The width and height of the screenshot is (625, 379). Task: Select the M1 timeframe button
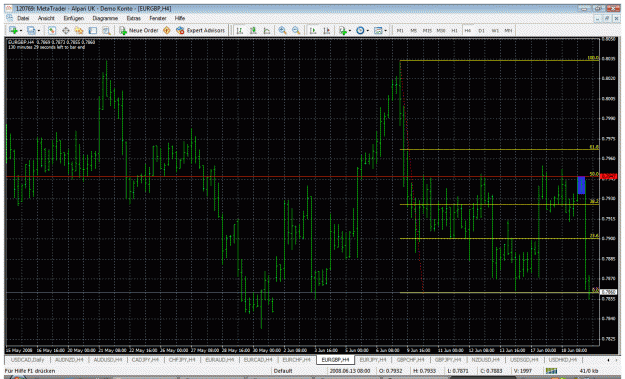coord(400,30)
